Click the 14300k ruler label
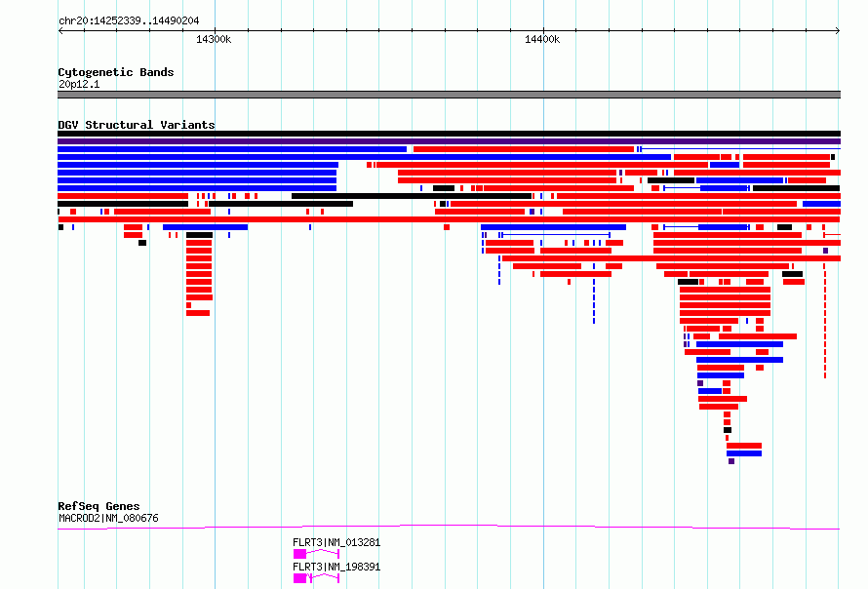Image resolution: width=868 pixels, height=589 pixels. tap(214, 39)
